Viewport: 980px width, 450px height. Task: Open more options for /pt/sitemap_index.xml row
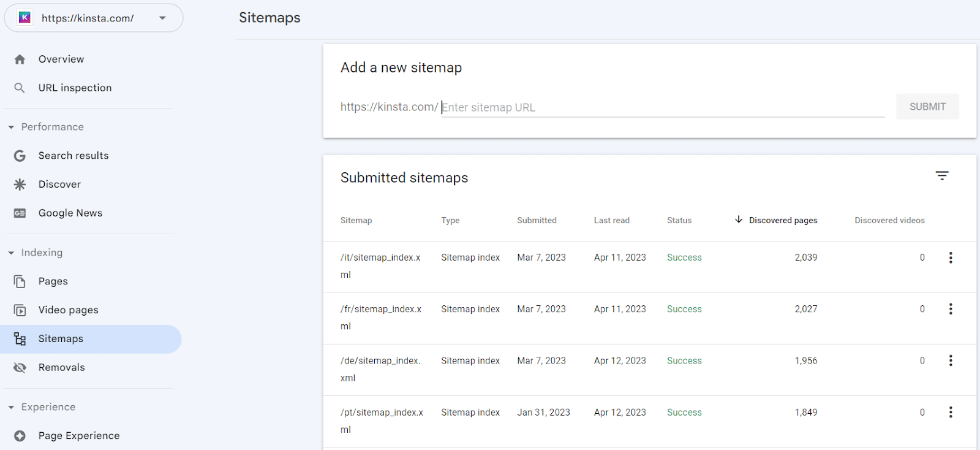click(951, 412)
